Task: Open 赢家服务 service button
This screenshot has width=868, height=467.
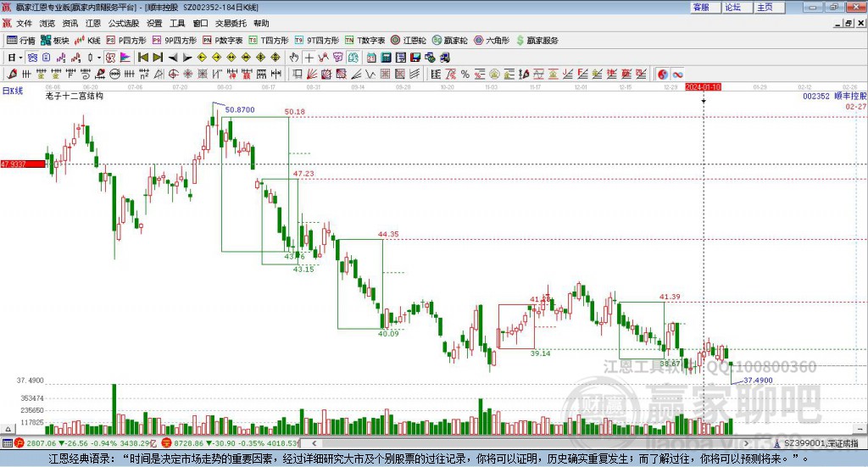Action: coord(537,41)
